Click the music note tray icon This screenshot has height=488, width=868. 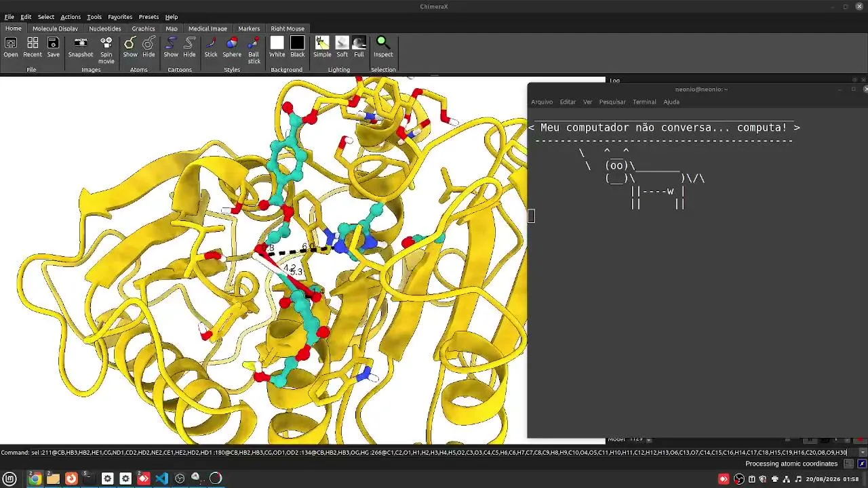pyautogui.click(x=797, y=479)
